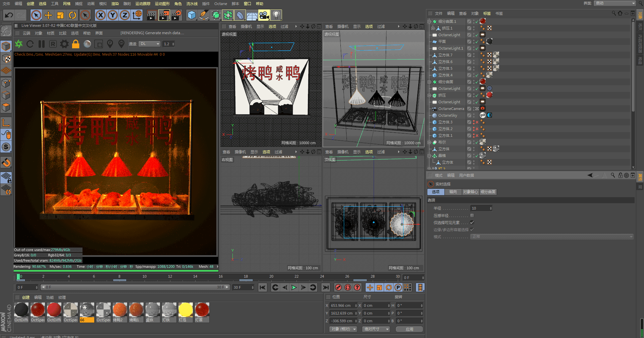
Task: Toggle the X axis lock
Action: coord(101,15)
